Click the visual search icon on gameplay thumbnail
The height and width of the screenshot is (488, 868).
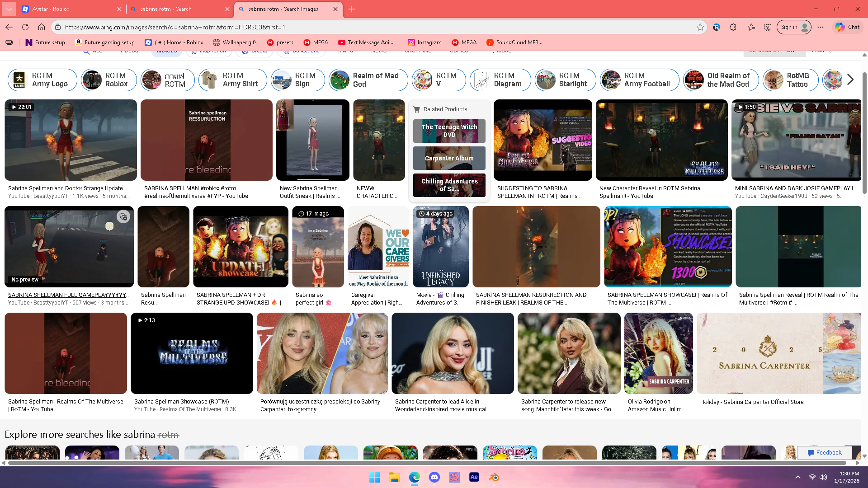point(123,216)
